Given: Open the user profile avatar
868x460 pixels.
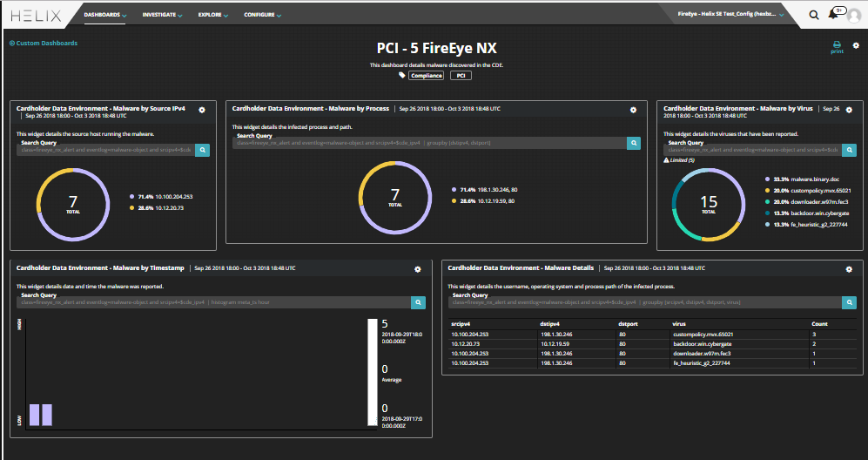Looking at the screenshot, I should pyautogui.click(x=854, y=16).
